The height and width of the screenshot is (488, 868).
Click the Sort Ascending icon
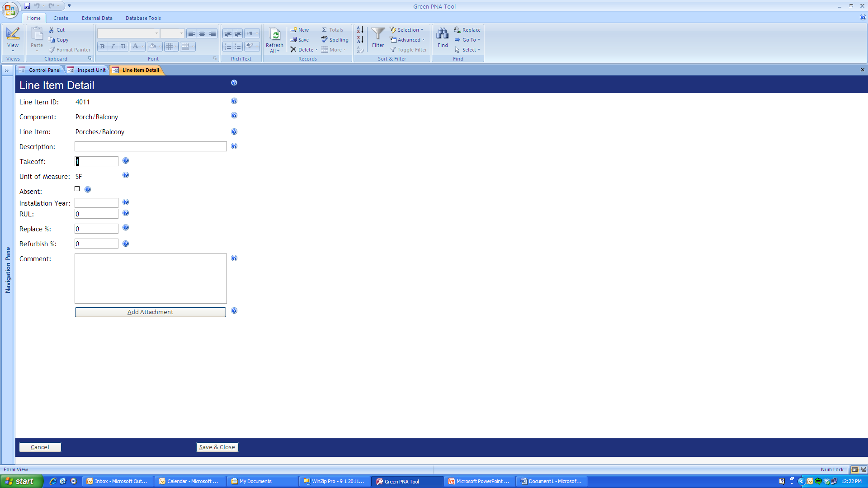click(360, 30)
